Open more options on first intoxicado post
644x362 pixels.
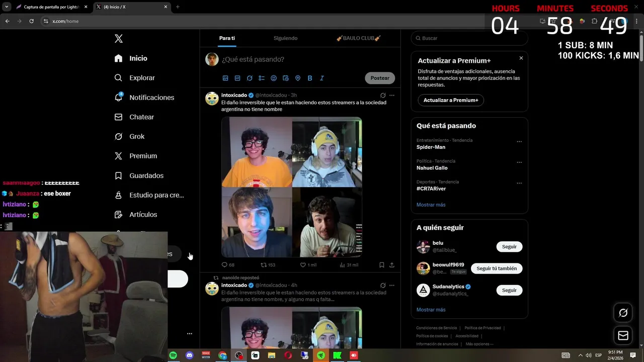tap(392, 95)
